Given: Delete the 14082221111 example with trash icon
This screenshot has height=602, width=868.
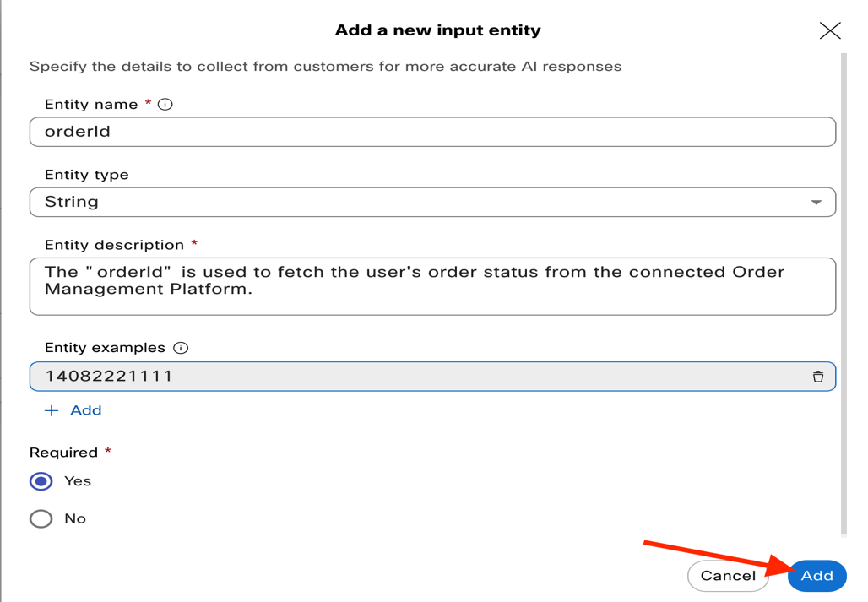Looking at the screenshot, I should [x=817, y=377].
